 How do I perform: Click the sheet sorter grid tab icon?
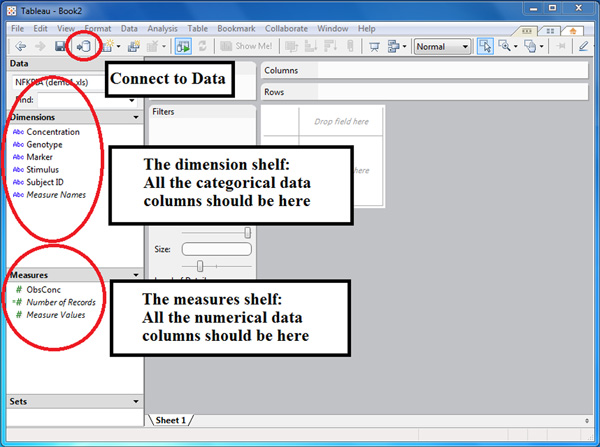pyautogui.click(x=550, y=31)
